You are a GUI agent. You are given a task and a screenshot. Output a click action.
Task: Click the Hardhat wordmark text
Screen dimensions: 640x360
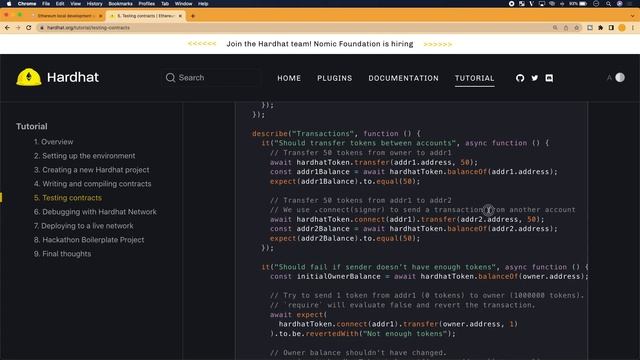coord(73,77)
